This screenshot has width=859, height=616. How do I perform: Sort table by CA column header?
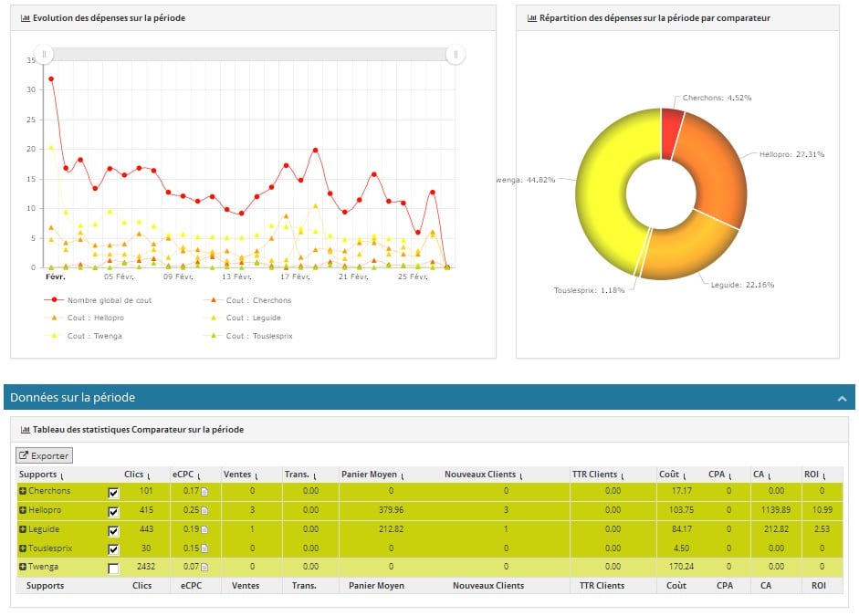[761, 475]
